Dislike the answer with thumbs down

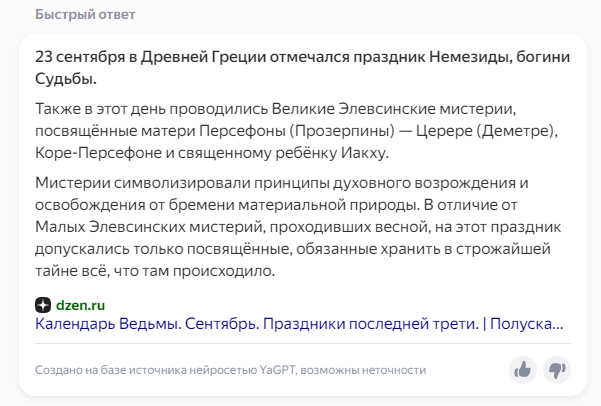[x=557, y=370]
